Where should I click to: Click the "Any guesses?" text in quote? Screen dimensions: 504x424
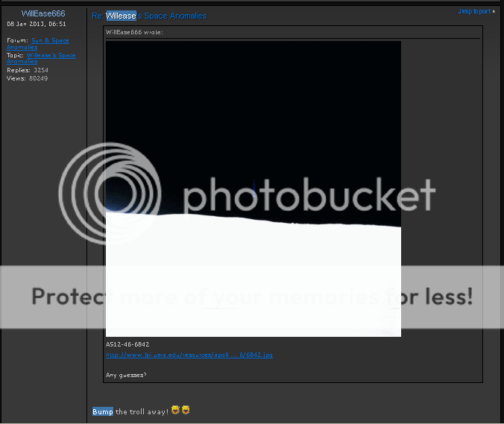tap(126, 375)
